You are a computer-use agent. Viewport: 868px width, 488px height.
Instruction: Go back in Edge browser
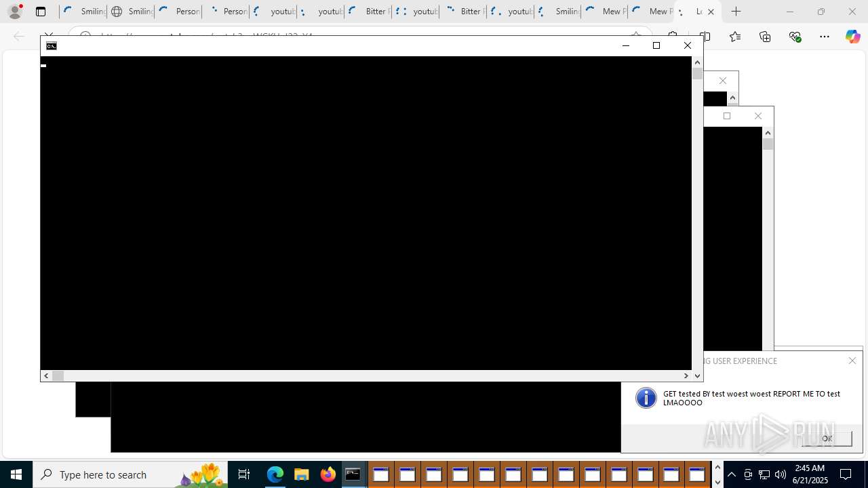click(19, 37)
